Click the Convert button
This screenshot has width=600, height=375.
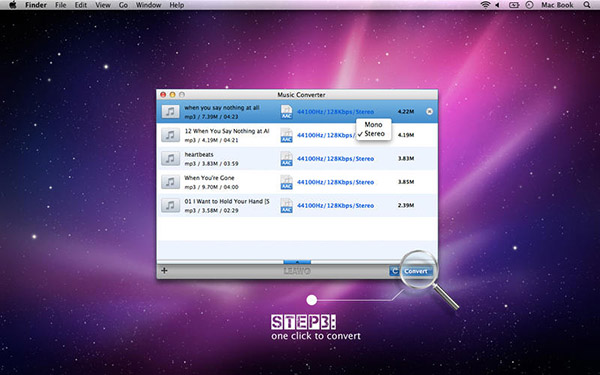pyautogui.click(x=417, y=271)
